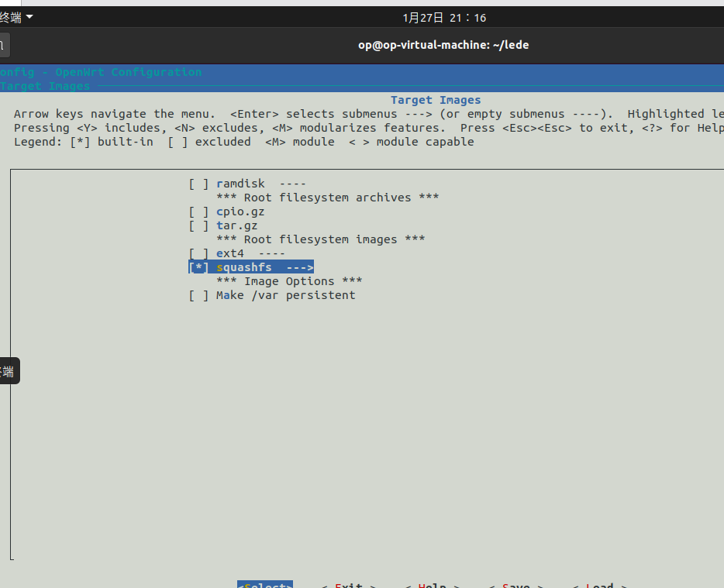This screenshot has width=724, height=588.
Task: Select the cpio.gz entry label
Action: click(240, 211)
